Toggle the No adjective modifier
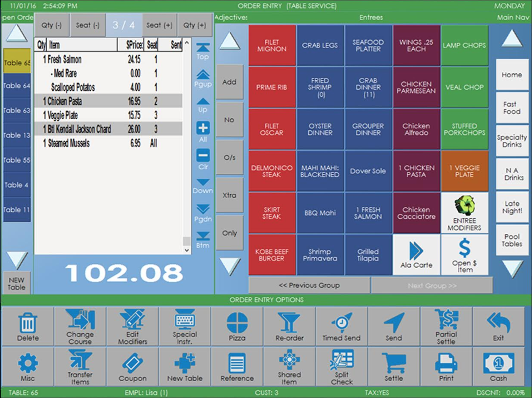Image resolution: width=532 pixels, height=398 pixels. click(229, 120)
